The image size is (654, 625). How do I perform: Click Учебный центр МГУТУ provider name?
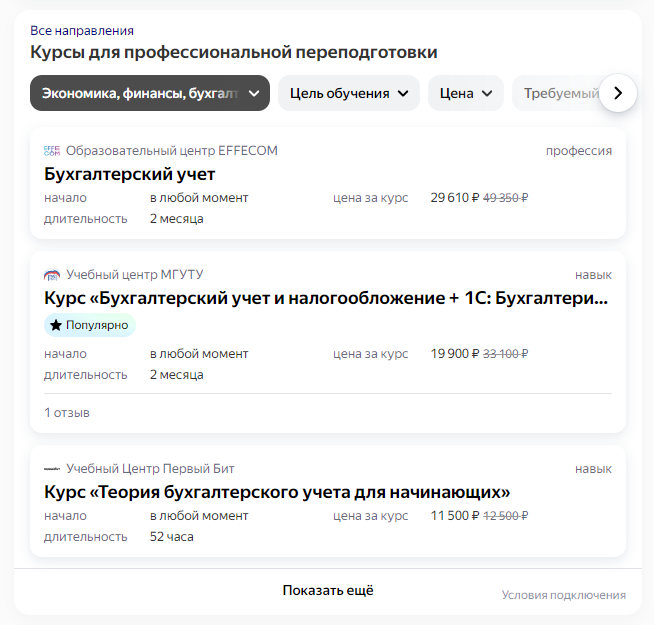[x=134, y=275]
